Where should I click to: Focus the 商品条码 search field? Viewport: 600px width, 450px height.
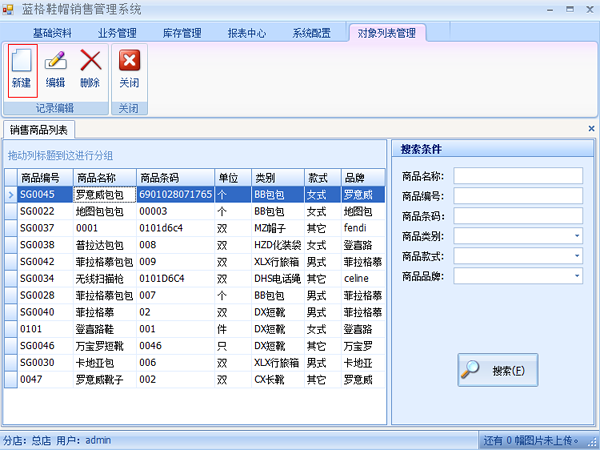click(518, 216)
